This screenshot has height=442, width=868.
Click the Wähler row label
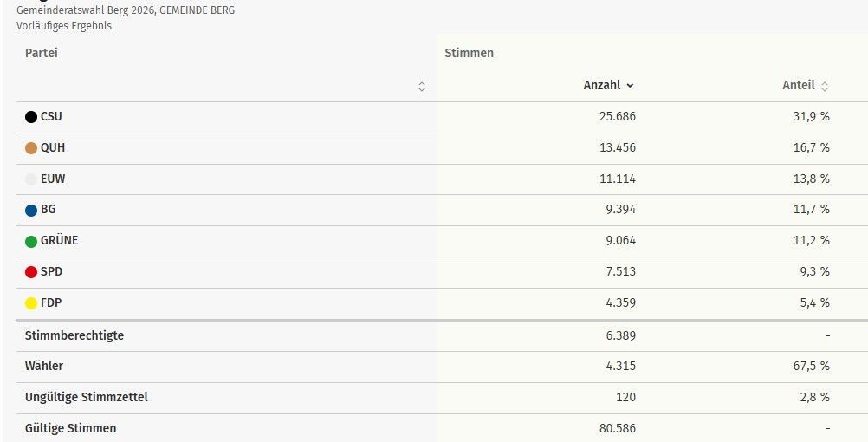44,366
